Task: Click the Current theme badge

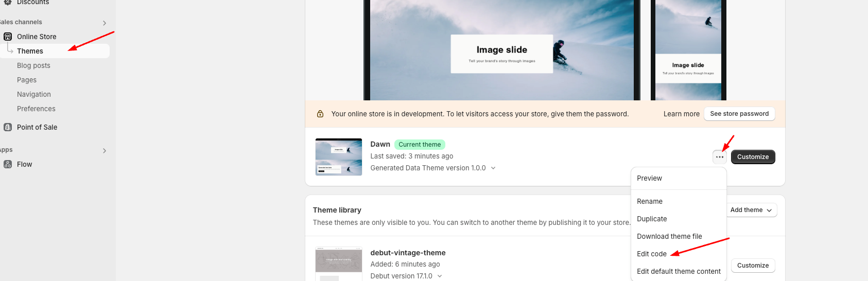Action: tap(420, 145)
